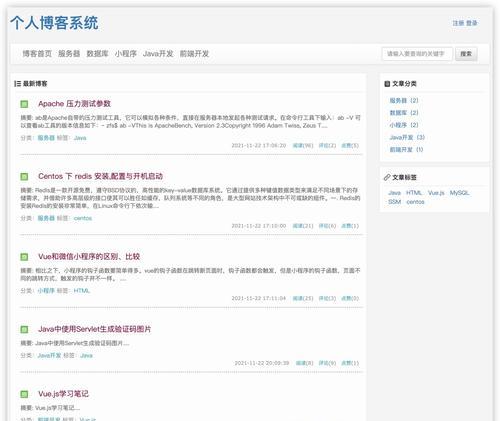500x421 pixels.
Task: Click the timestamp 2021-11-22 17:10:00
Action: coord(259,226)
